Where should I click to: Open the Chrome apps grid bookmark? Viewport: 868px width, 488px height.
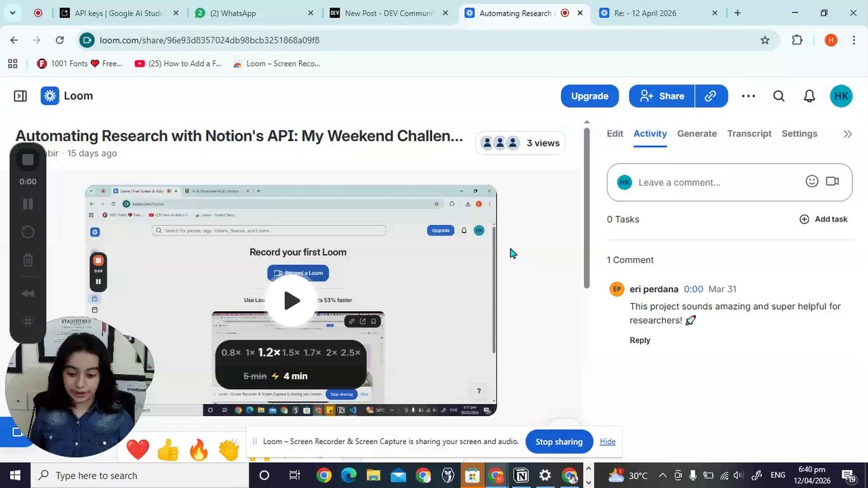[x=12, y=64]
